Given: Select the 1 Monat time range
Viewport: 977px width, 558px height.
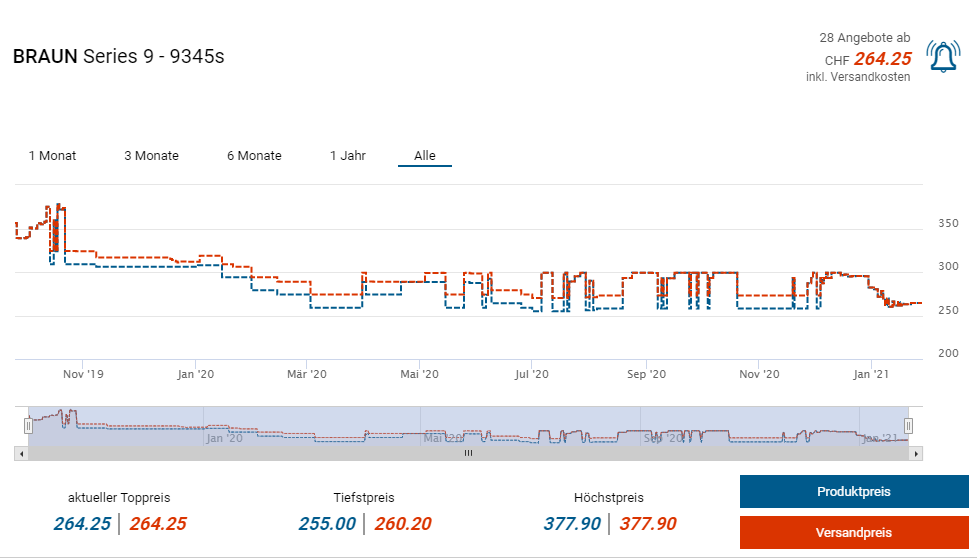Looking at the screenshot, I should (x=52, y=156).
